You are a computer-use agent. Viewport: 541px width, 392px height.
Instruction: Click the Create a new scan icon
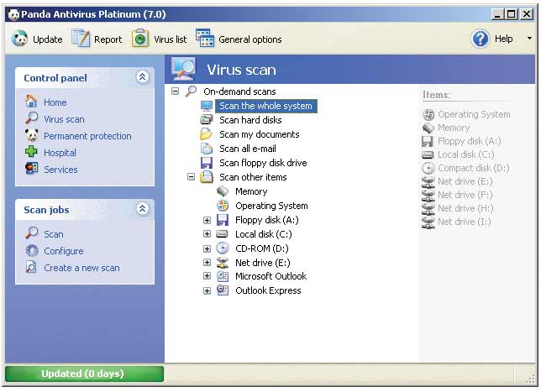[x=32, y=268]
